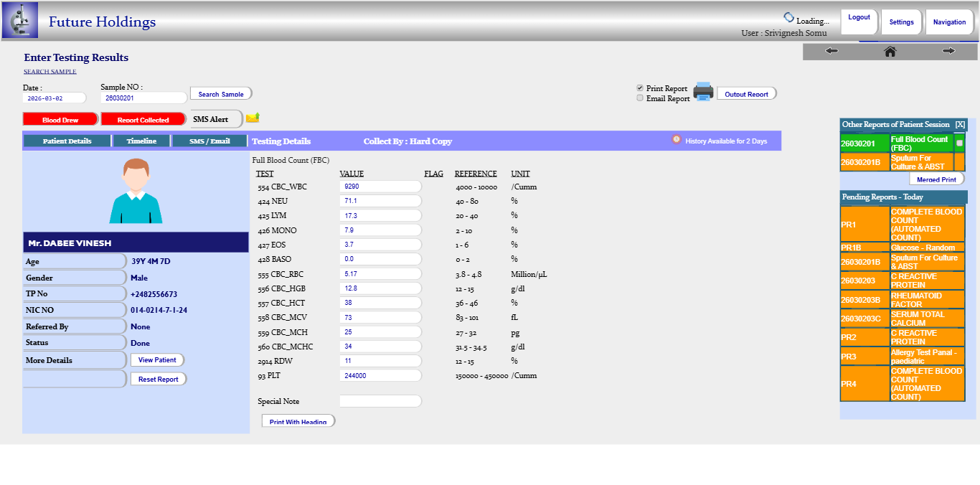The height and width of the screenshot is (485, 980).
Task: Click into the Special Note field
Action: coord(380,401)
